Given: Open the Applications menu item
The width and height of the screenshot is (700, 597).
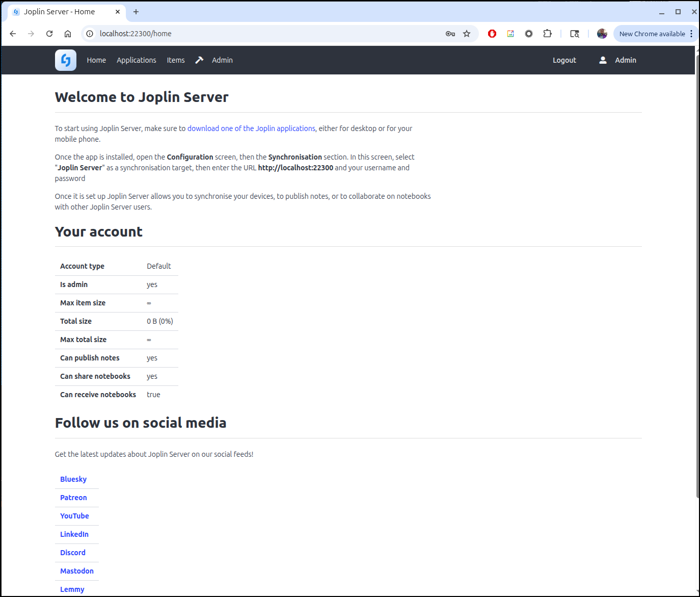Looking at the screenshot, I should pyautogui.click(x=137, y=60).
